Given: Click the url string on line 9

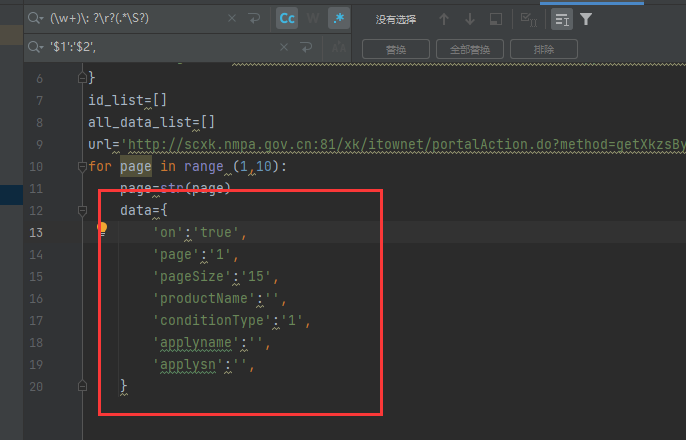Looking at the screenshot, I should click(x=402, y=145).
